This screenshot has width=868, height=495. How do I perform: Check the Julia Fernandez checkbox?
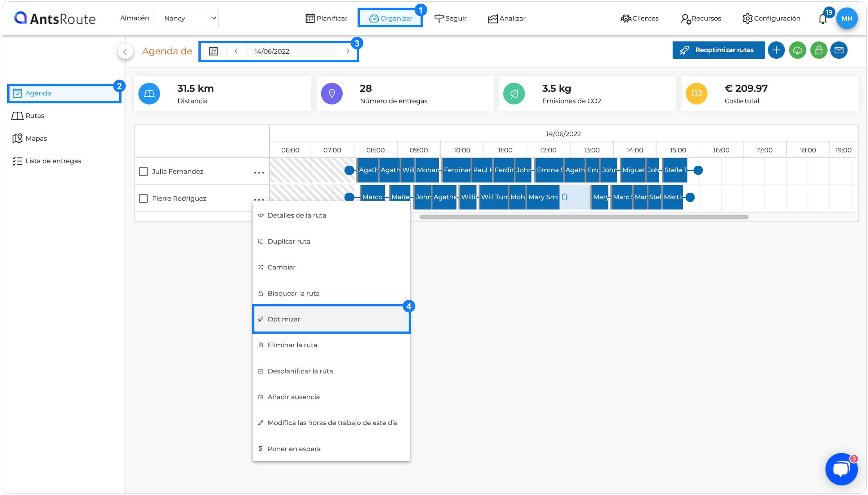click(143, 171)
